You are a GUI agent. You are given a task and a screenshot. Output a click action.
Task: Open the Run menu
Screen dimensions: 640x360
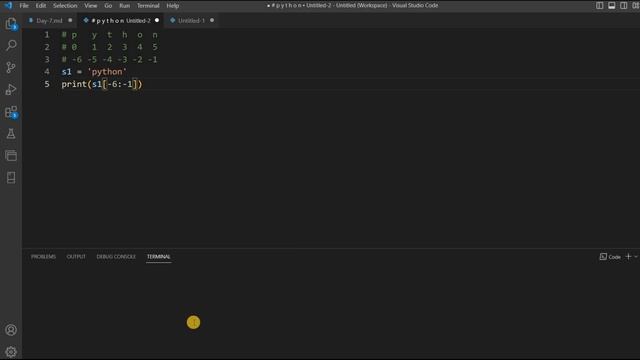(124, 6)
